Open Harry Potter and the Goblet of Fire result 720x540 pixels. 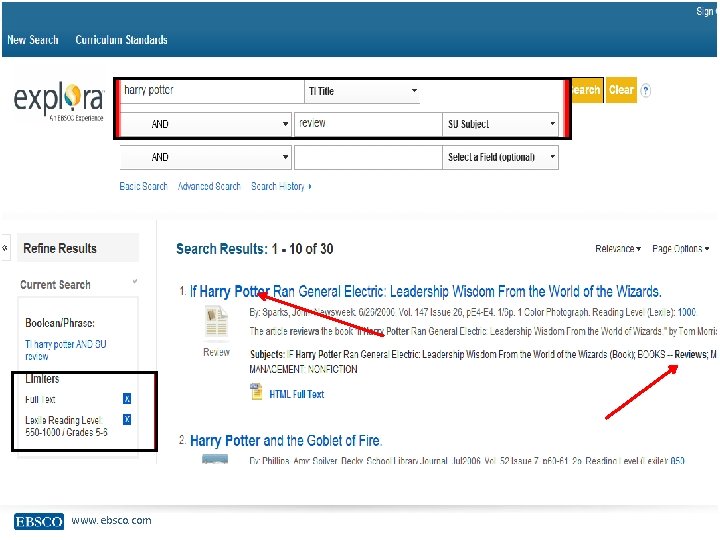tap(286, 441)
